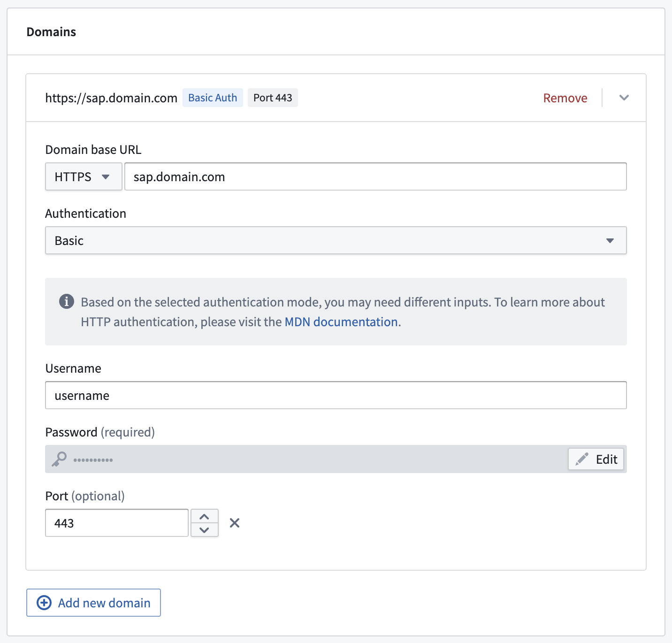Click the Basic Auth tag

click(213, 98)
